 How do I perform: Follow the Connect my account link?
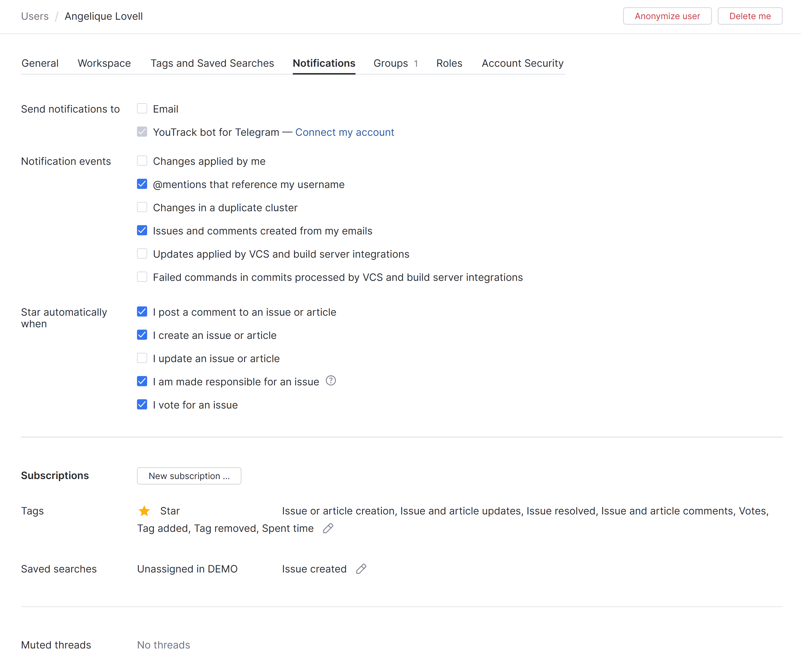pos(344,132)
